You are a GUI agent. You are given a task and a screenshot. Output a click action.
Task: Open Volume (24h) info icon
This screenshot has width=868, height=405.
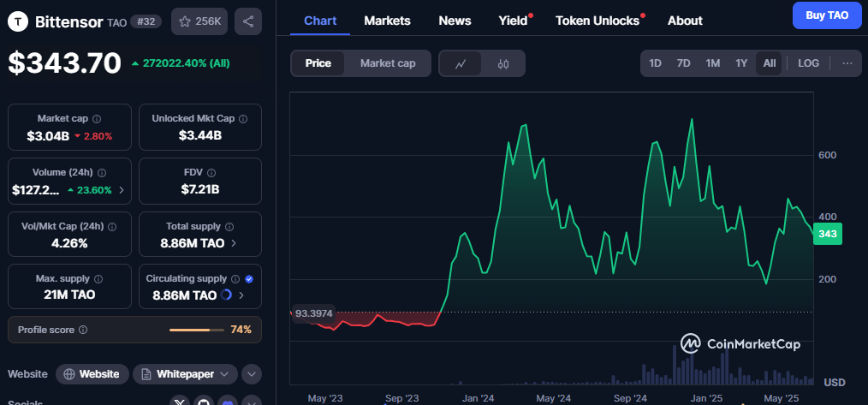pos(103,173)
